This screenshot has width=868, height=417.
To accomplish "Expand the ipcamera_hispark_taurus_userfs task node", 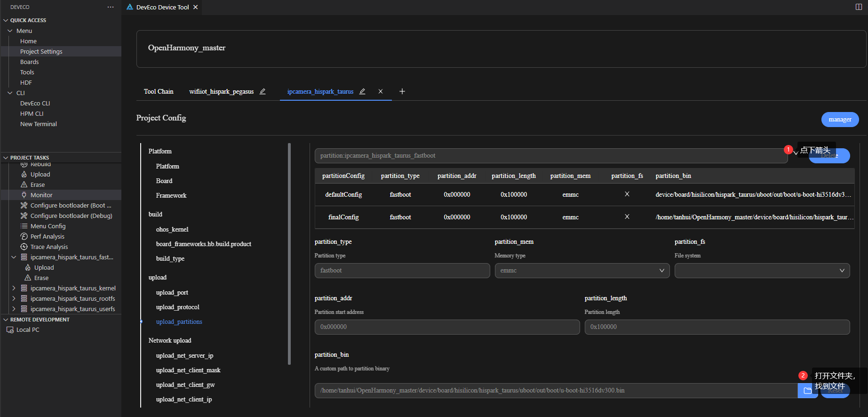I will click(14, 309).
